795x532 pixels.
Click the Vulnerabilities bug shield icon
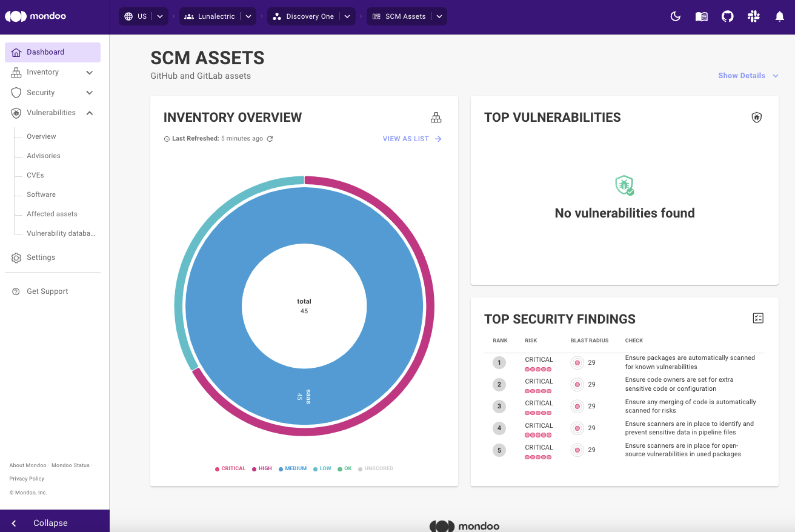[16, 113]
